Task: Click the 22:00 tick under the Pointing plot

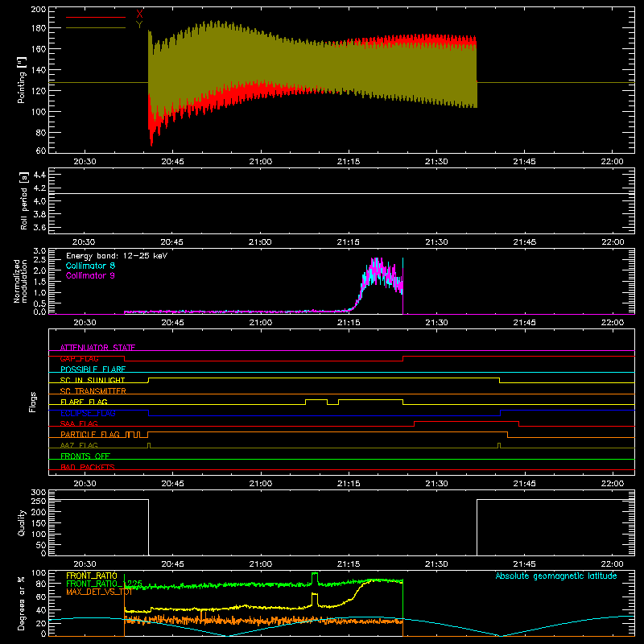Action: (x=612, y=162)
